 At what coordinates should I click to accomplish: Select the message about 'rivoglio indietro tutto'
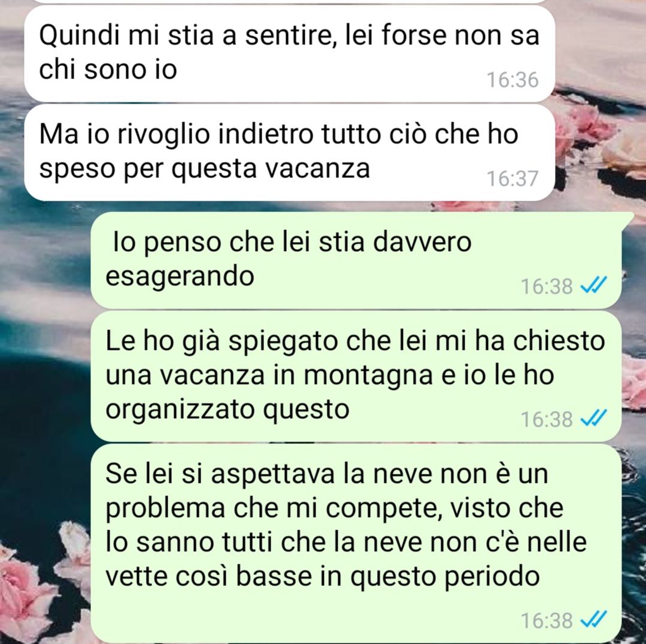pos(289,152)
